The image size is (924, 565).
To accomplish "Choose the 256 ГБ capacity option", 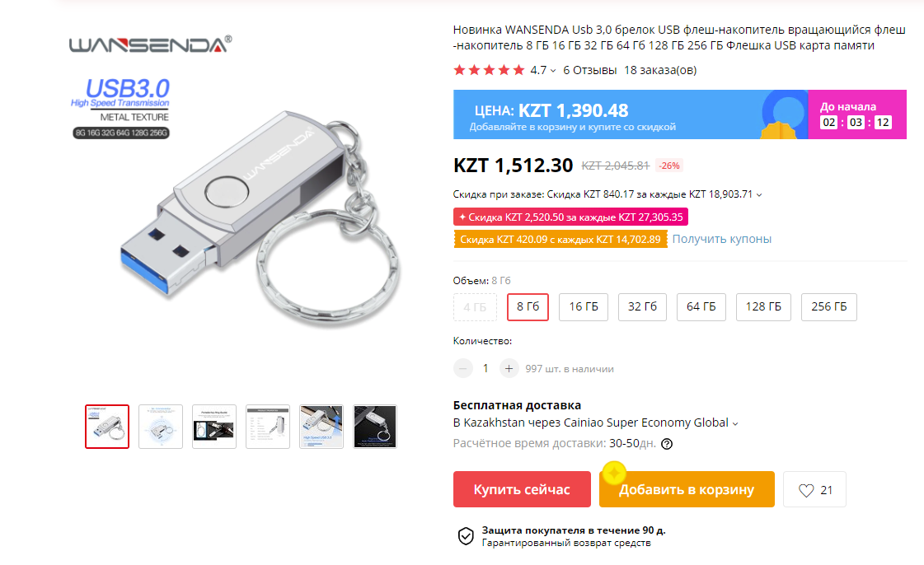I will coord(829,306).
